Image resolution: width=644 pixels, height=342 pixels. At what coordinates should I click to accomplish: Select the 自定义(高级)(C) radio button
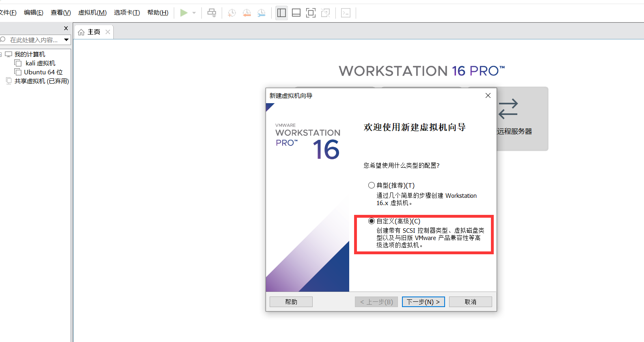pos(371,221)
